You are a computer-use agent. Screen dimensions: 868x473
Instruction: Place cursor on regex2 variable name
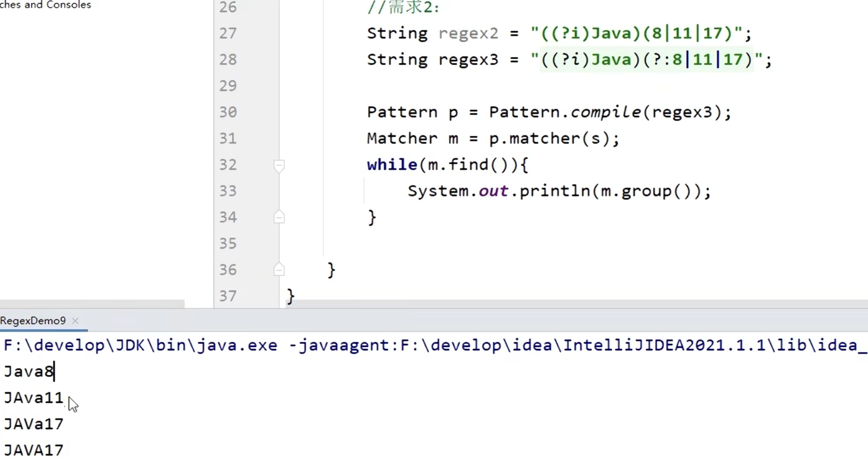tap(468, 34)
